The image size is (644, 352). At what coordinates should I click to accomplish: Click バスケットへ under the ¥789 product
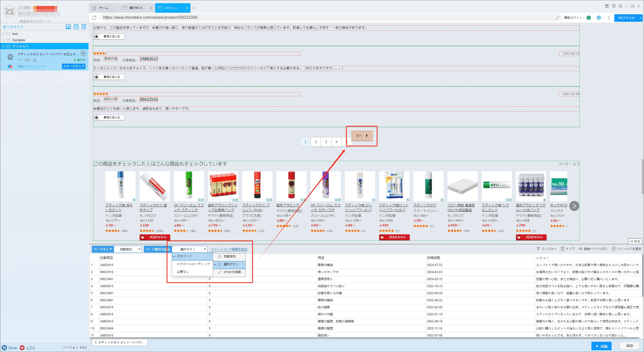click(x=531, y=237)
